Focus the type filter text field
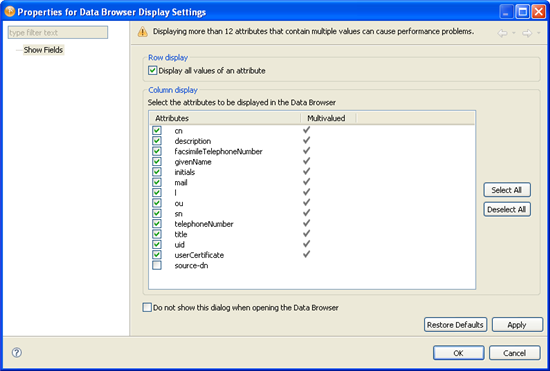The height and width of the screenshot is (371, 550). pos(58,33)
